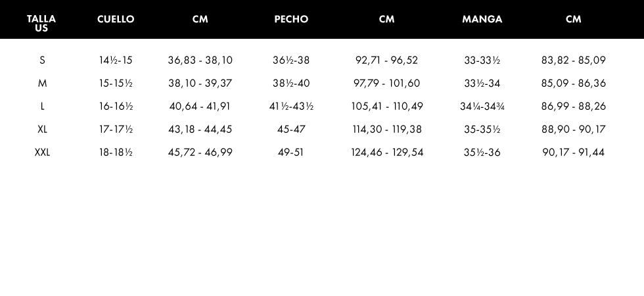Click the TALLA US column header

(41, 23)
